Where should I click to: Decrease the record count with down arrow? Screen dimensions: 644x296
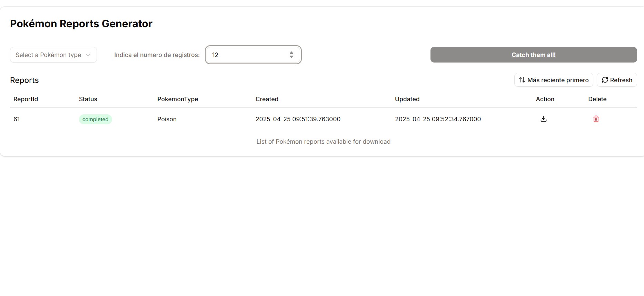[x=291, y=57]
